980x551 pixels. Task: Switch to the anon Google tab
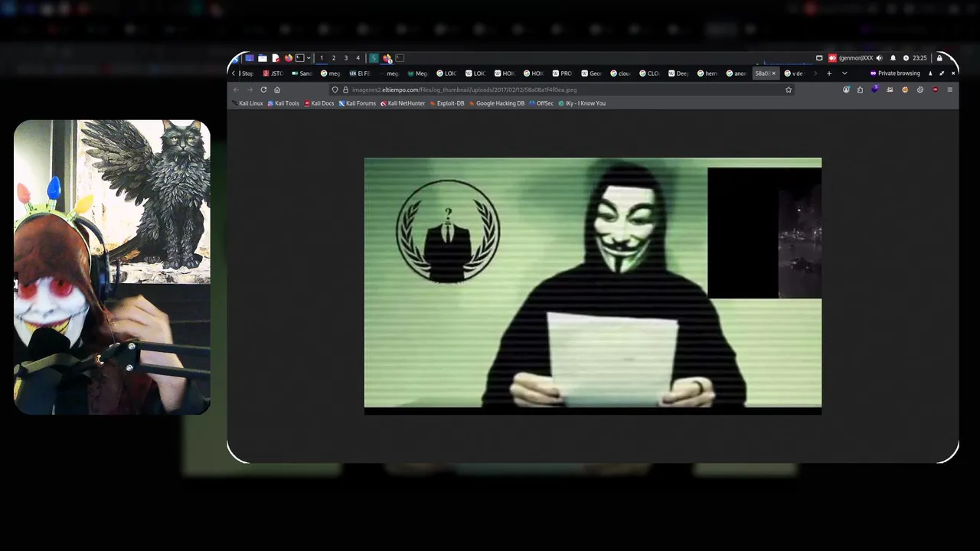pyautogui.click(x=737, y=73)
